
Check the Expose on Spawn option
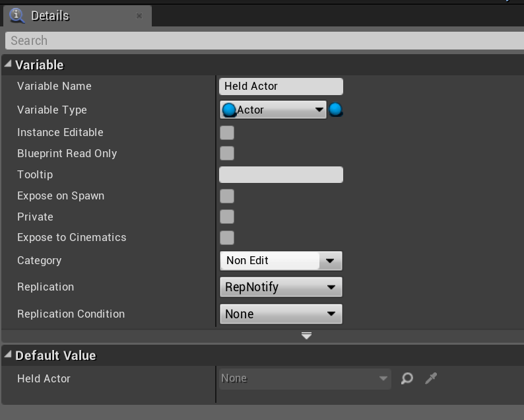pos(227,196)
